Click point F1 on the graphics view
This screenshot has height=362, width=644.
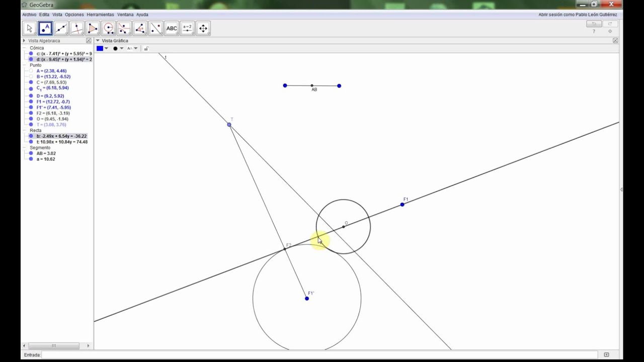click(x=402, y=205)
